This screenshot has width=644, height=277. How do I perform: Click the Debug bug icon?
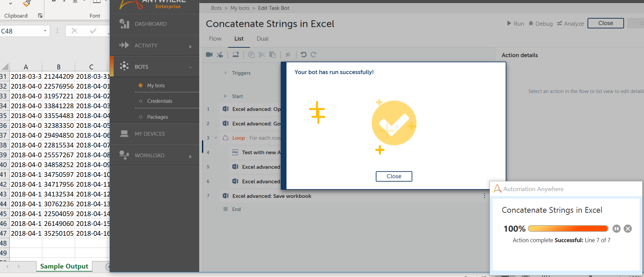click(531, 23)
